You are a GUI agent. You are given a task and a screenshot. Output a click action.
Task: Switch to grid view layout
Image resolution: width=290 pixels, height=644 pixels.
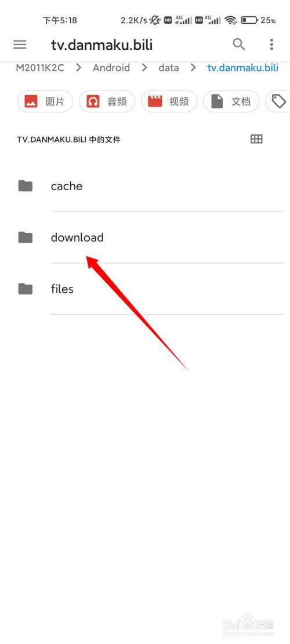point(256,139)
